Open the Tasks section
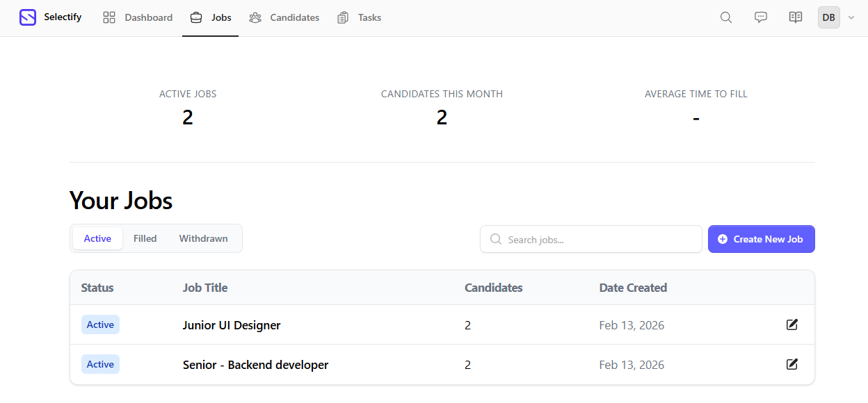 (359, 17)
